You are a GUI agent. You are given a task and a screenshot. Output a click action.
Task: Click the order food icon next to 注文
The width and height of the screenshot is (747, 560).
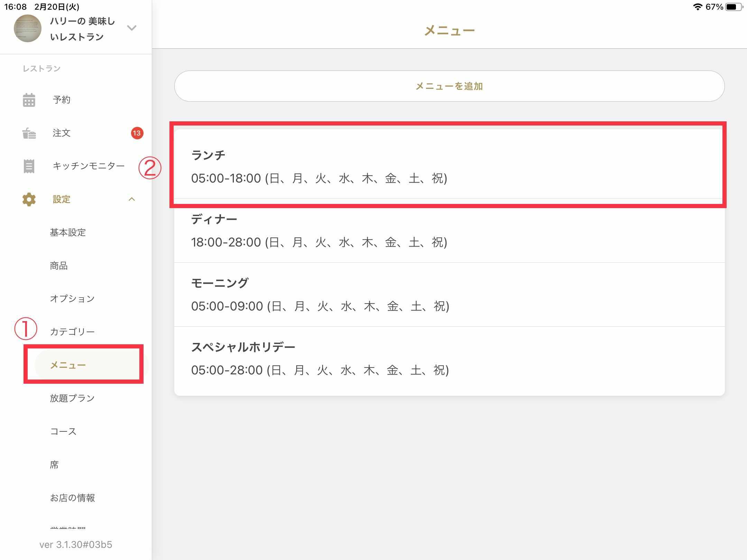pyautogui.click(x=29, y=133)
